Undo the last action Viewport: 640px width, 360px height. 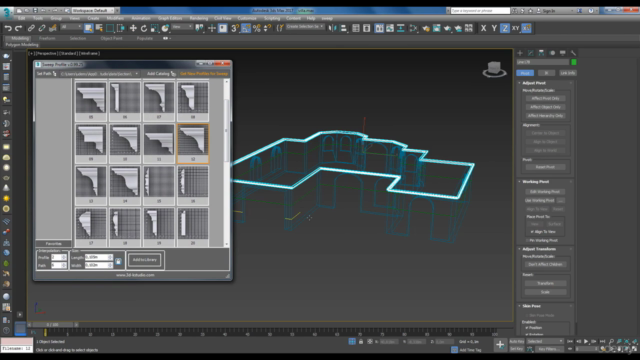pos(8,28)
